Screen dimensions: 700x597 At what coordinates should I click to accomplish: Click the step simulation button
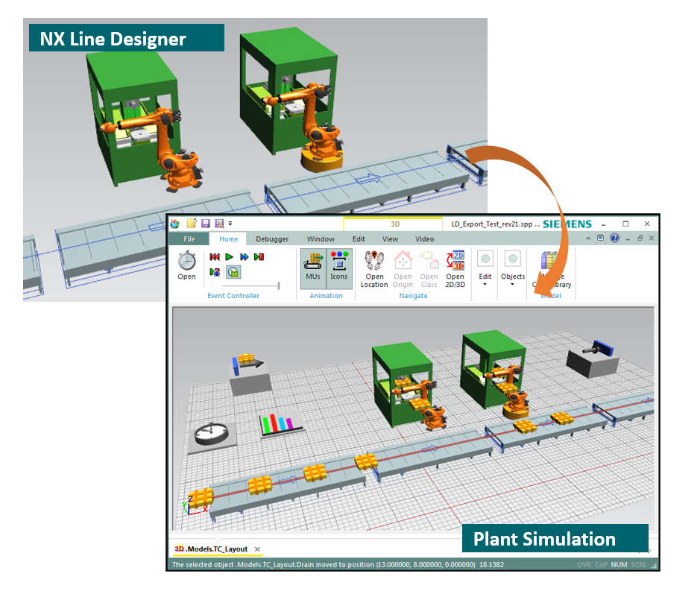point(259,257)
